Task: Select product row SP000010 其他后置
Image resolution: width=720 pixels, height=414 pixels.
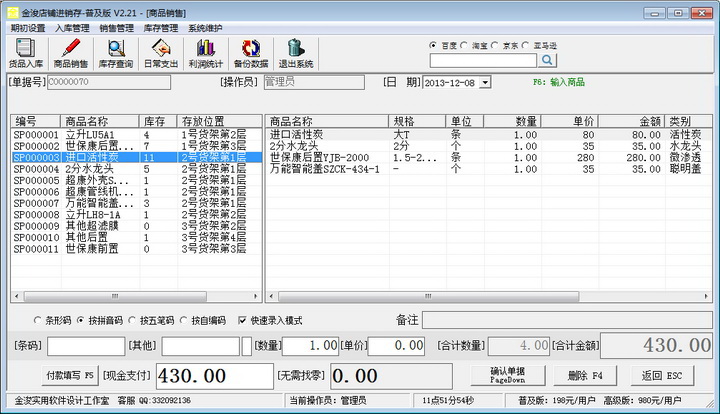Action: pos(136,238)
